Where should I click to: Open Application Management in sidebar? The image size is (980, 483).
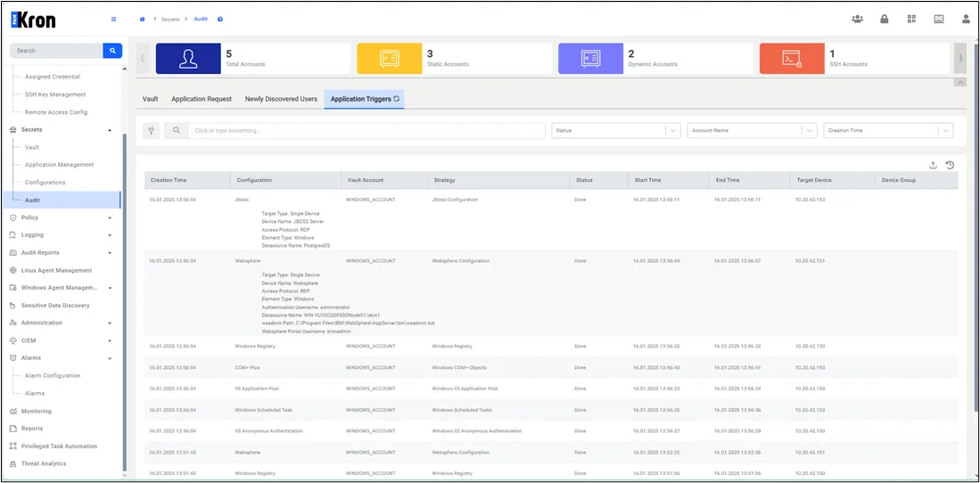click(60, 165)
